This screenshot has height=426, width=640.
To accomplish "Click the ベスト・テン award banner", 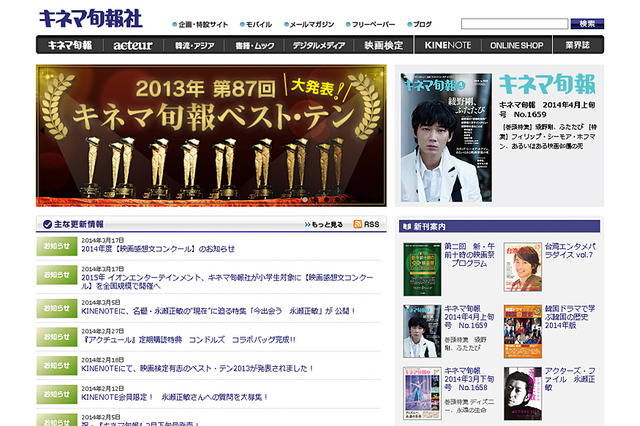I will tap(211, 135).
